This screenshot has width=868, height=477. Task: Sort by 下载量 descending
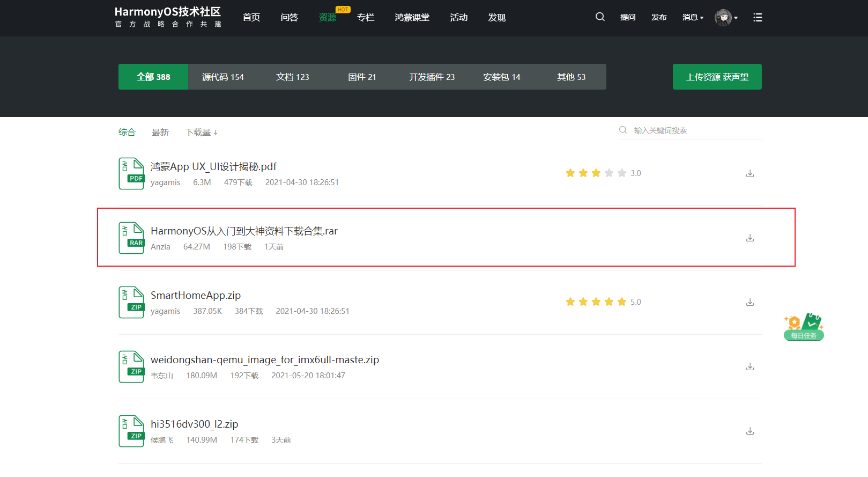point(202,132)
